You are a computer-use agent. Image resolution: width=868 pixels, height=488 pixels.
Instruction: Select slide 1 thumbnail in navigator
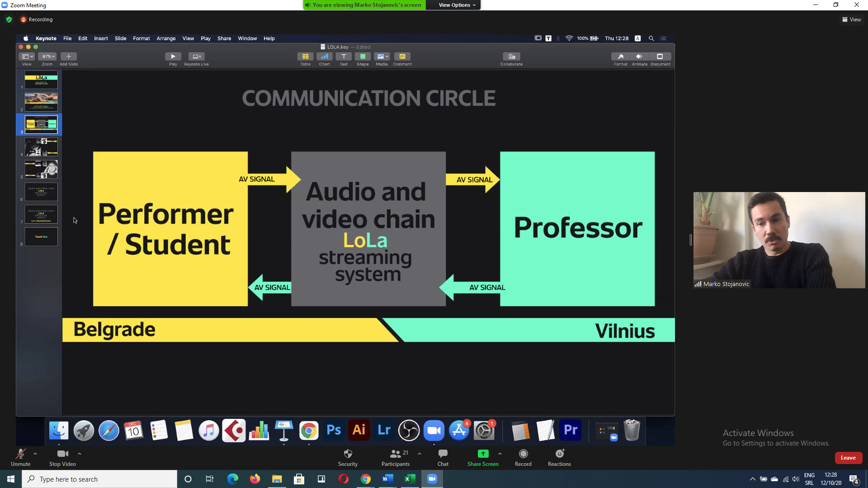click(41, 80)
